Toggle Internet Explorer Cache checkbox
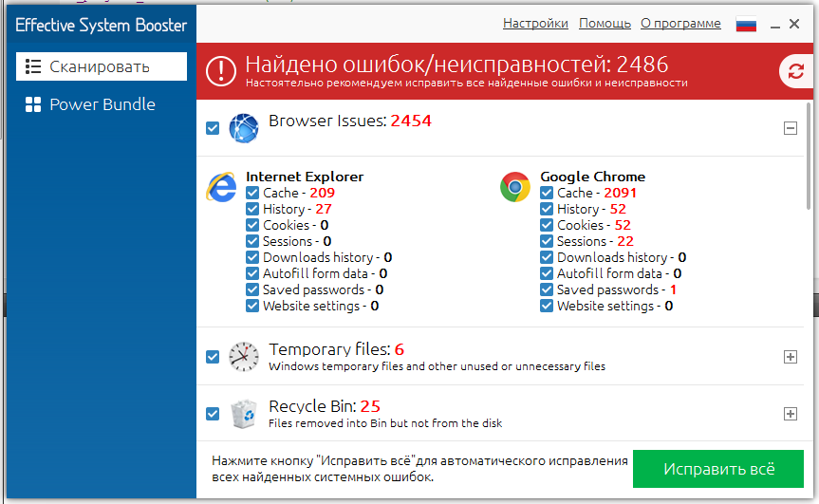 coord(252,193)
